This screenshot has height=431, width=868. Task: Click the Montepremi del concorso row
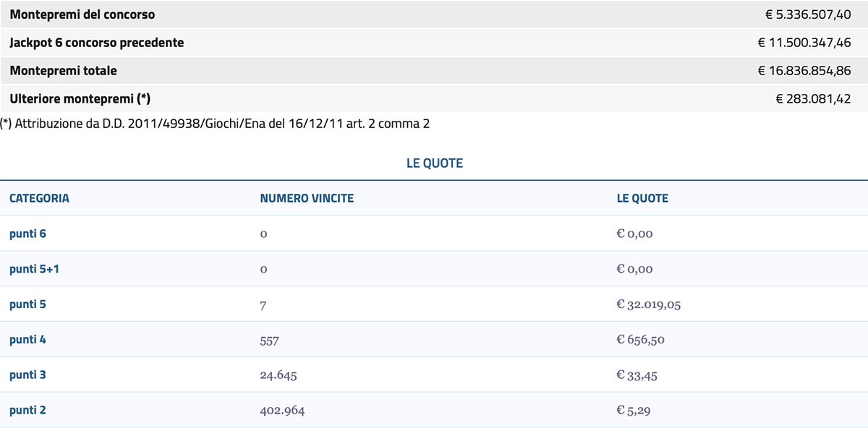82,14
